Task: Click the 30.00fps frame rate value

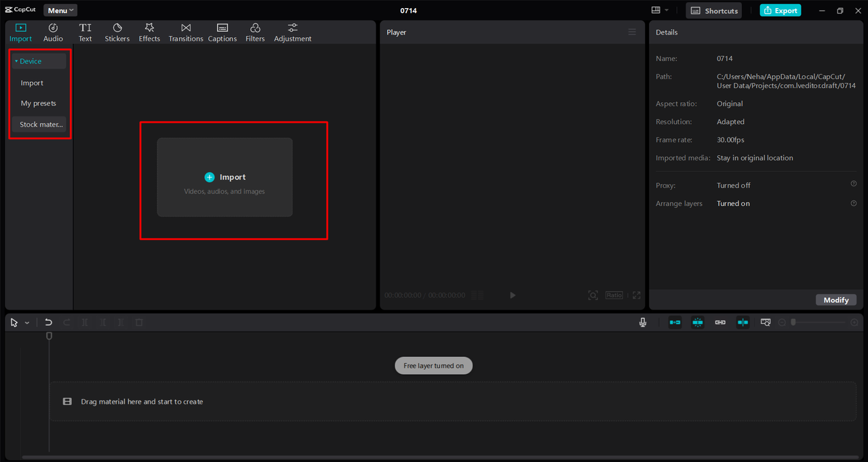Action: pyautogui.click(x=730, y=140)
